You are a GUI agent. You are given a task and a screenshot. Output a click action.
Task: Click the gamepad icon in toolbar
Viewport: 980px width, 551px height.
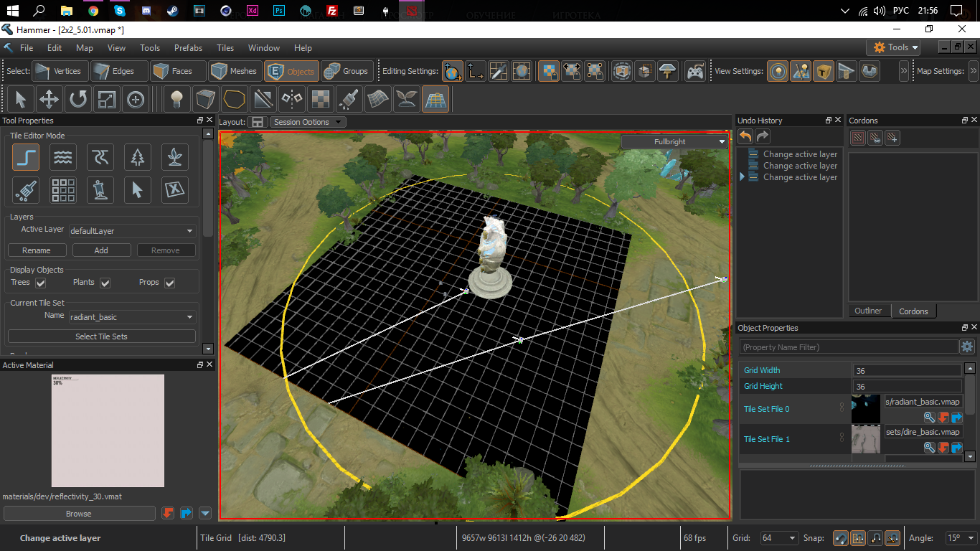coord(694,71)
